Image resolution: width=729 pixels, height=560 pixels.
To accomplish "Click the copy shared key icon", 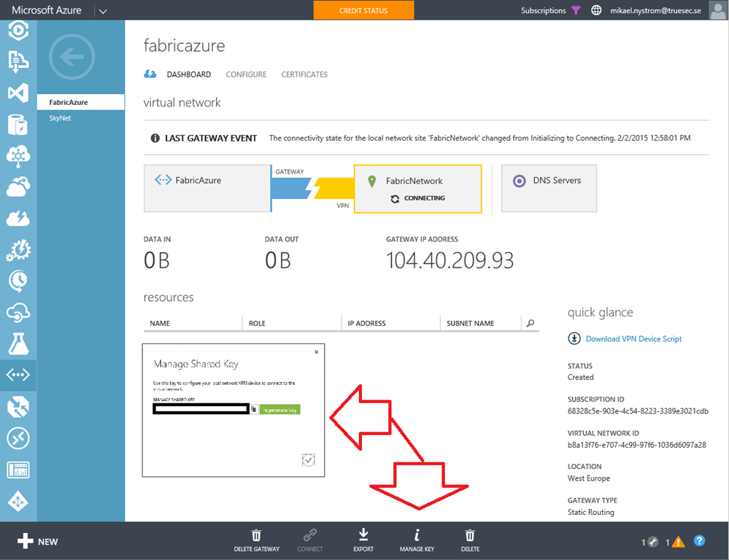I will 254,410.
